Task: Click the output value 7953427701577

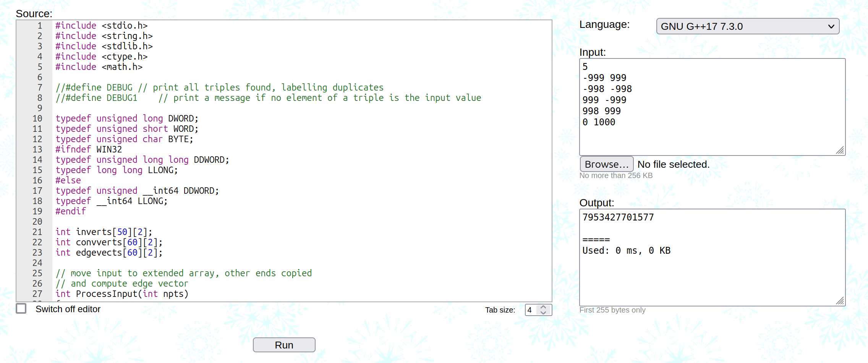Action: pyautogui.click(x=618, y=217)
